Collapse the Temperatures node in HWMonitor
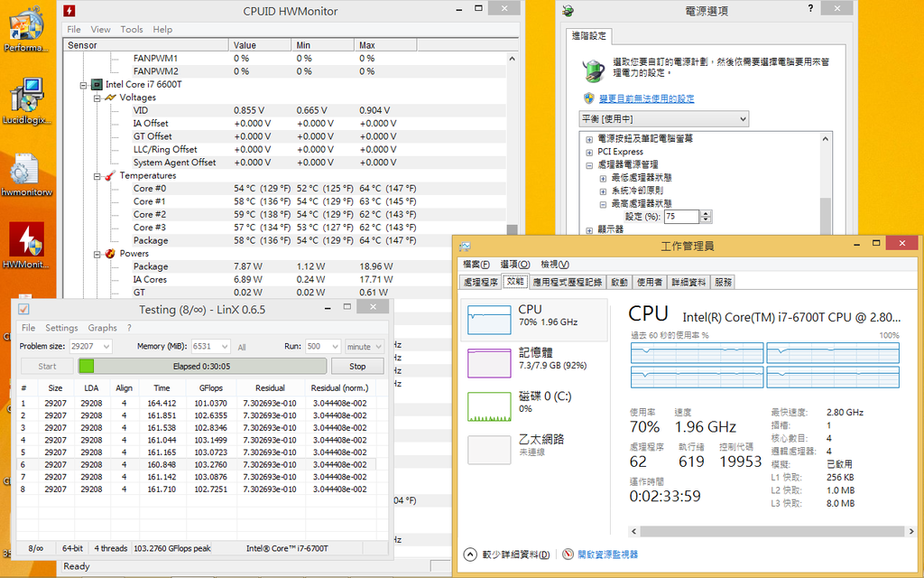This screenshot has height=578, width=924. 97,176
